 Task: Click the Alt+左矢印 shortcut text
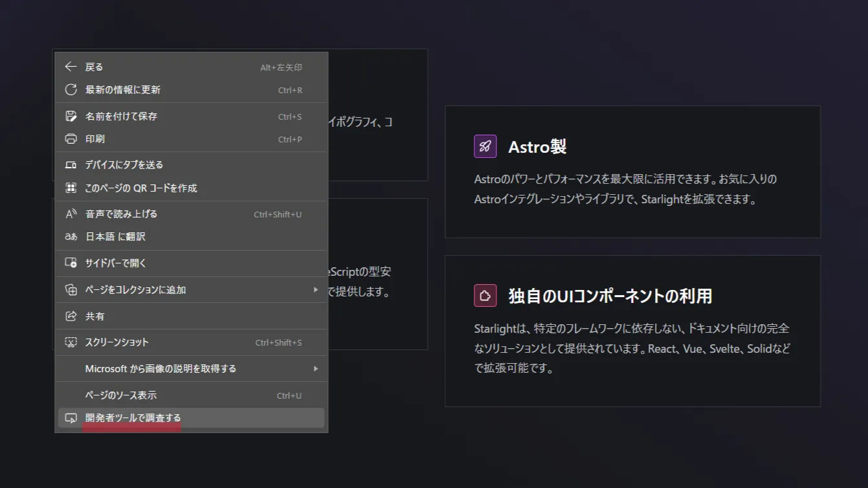click(281, 67)
